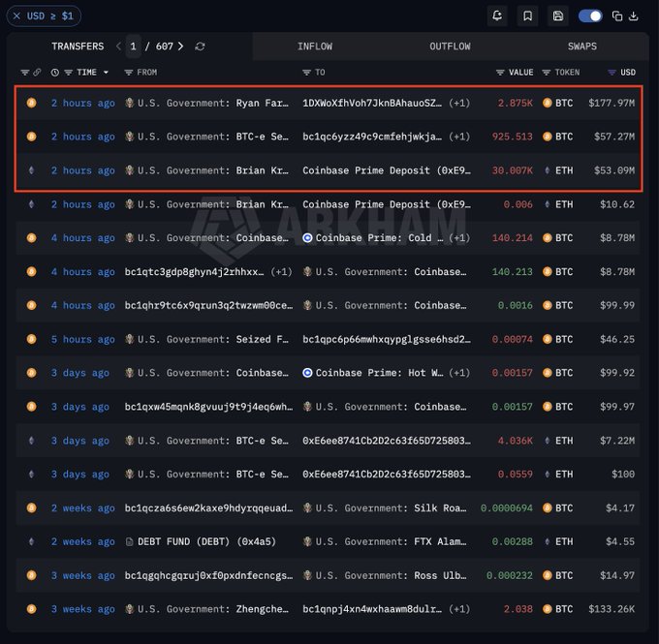Open address 1DXWoXfhVoh7JknBAhauoSZ…
Image resolution: width=659 pixels, height=644 pixels.
point(372,103)
